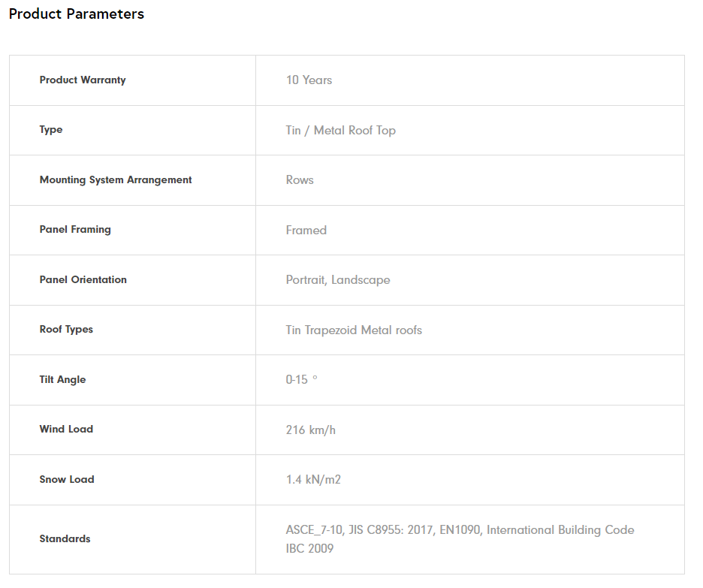
Task: Click the Standards row label
Action: click(x=65, y=539)
